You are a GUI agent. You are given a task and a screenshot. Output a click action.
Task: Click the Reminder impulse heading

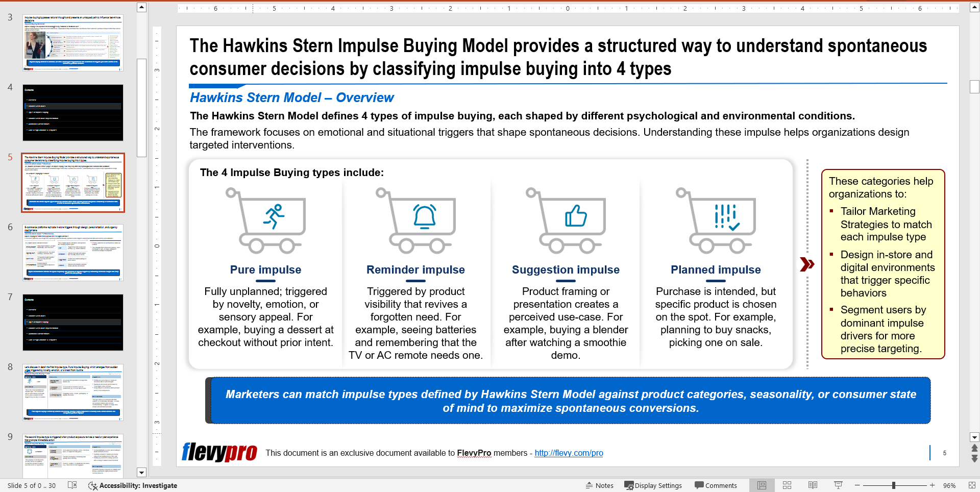[x=415, y=269]
